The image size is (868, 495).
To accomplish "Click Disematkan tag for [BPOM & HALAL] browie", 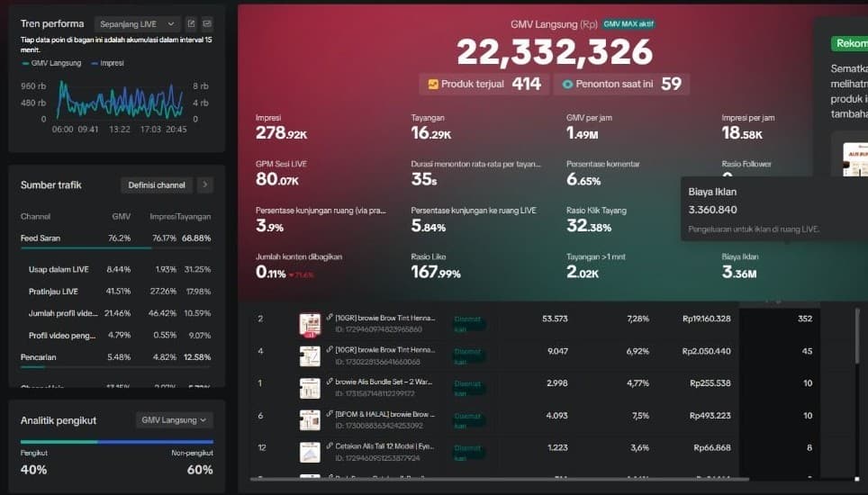I will (x=469, y=420).
